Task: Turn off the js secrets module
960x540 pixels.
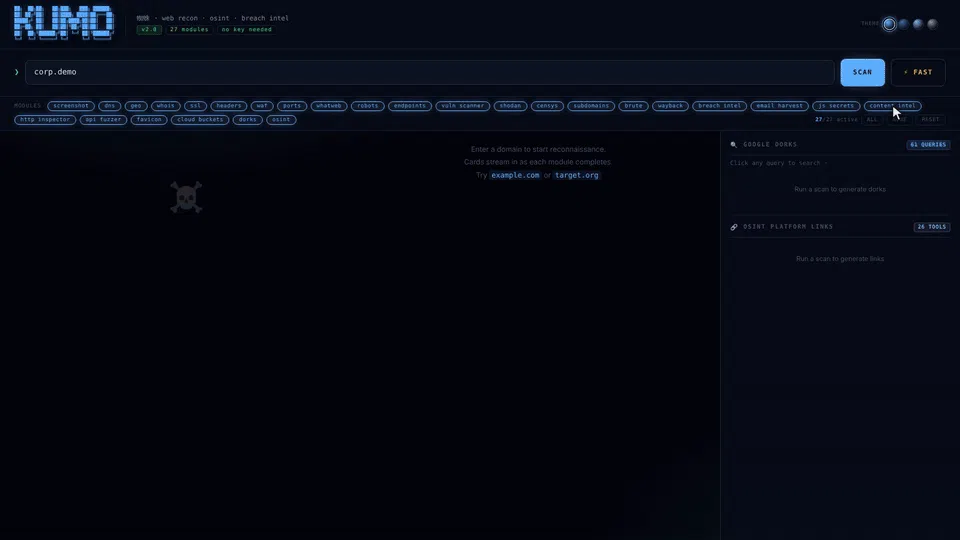Action: pos(836,106)
